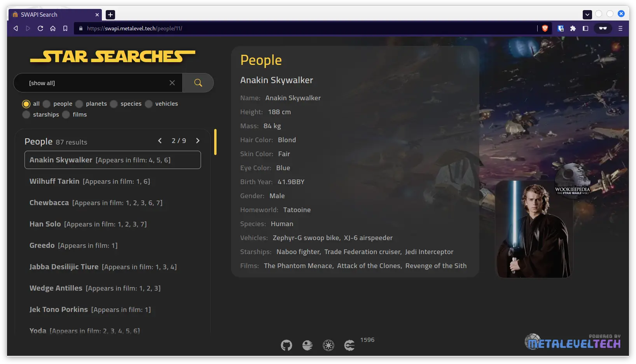The image size is (636, 364).
Task: Open Attack of the Clones film link
Action: (x=369, y=266)
